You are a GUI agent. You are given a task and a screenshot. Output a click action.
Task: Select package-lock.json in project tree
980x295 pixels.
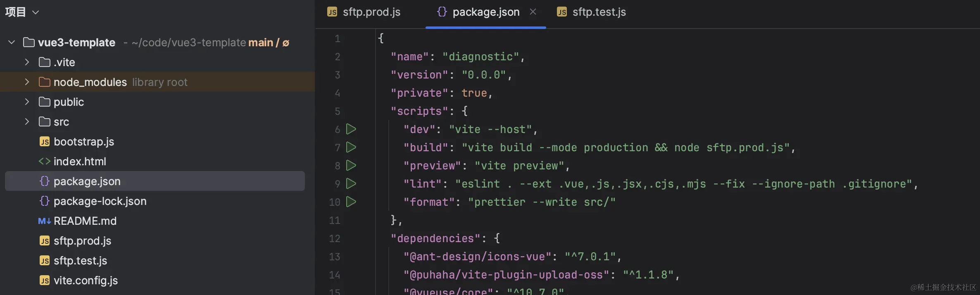coord(100,201)
